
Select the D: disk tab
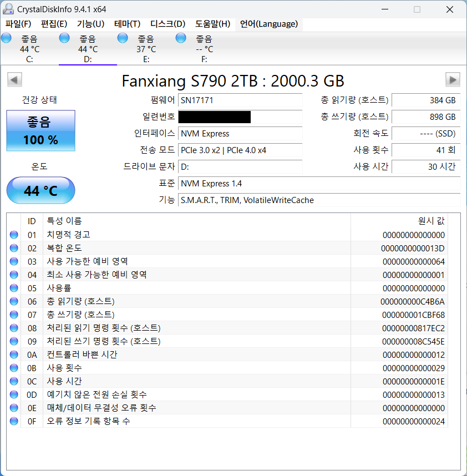(88, 49)
